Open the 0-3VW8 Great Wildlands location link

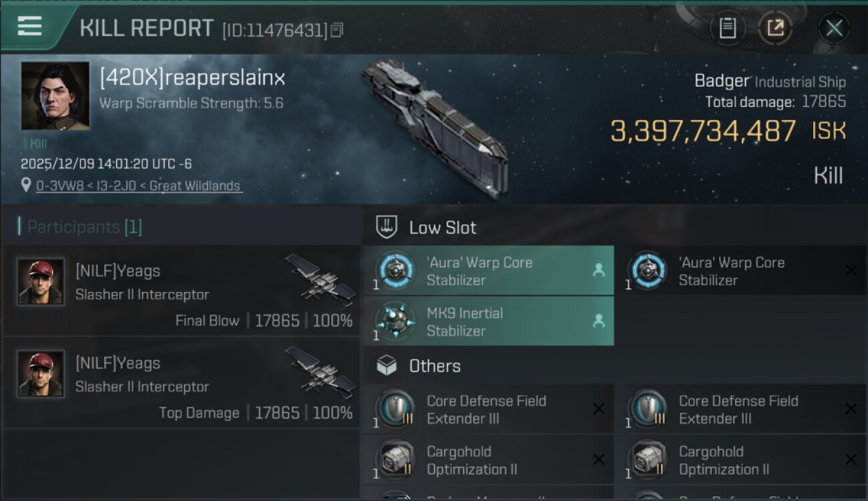138,186
